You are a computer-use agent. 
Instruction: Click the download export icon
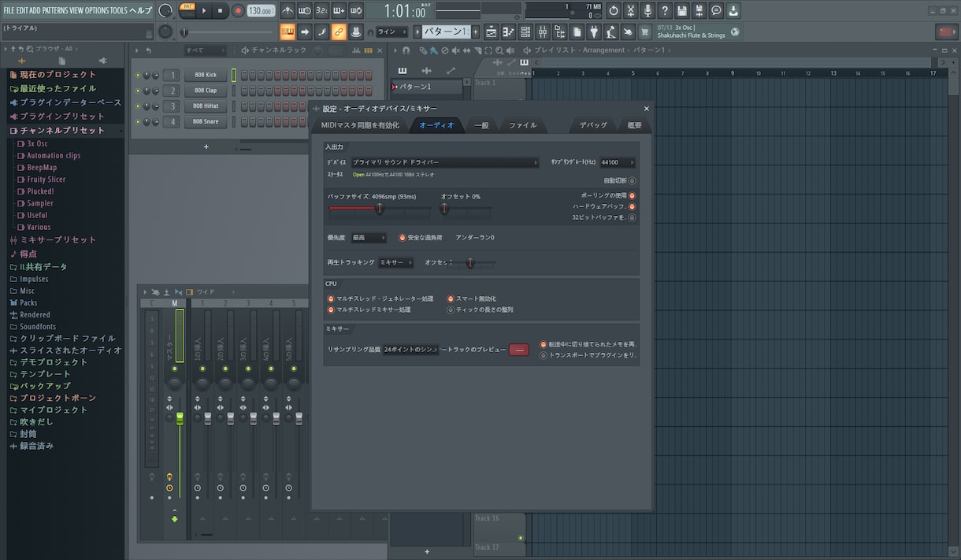(x=733, y=11)
